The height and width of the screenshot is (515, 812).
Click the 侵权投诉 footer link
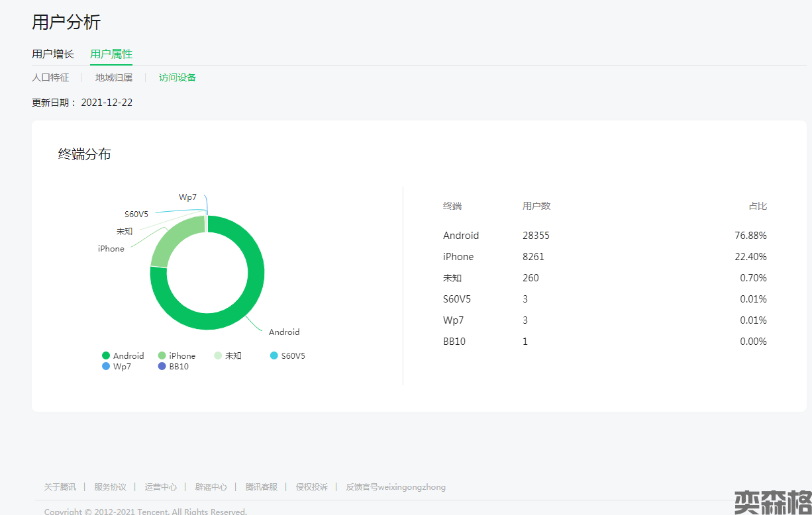coord(312,487)
